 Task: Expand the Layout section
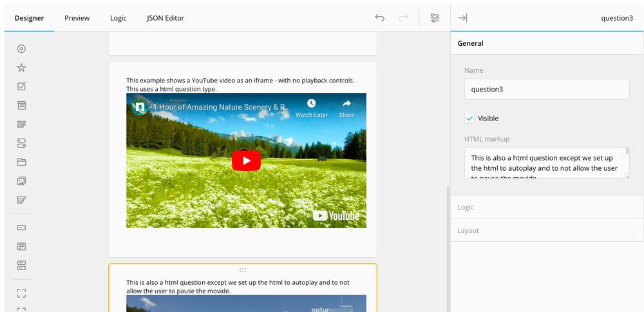point(547,230)
